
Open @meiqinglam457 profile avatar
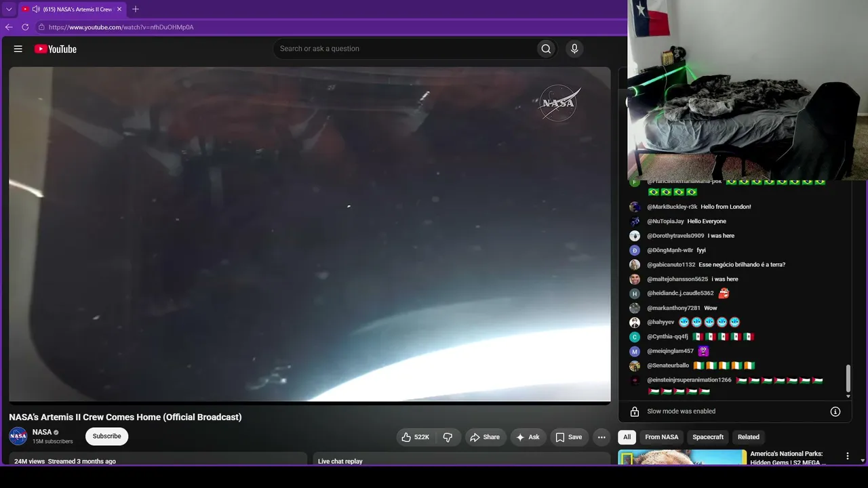pyautogui.click(x=635, y=351)
